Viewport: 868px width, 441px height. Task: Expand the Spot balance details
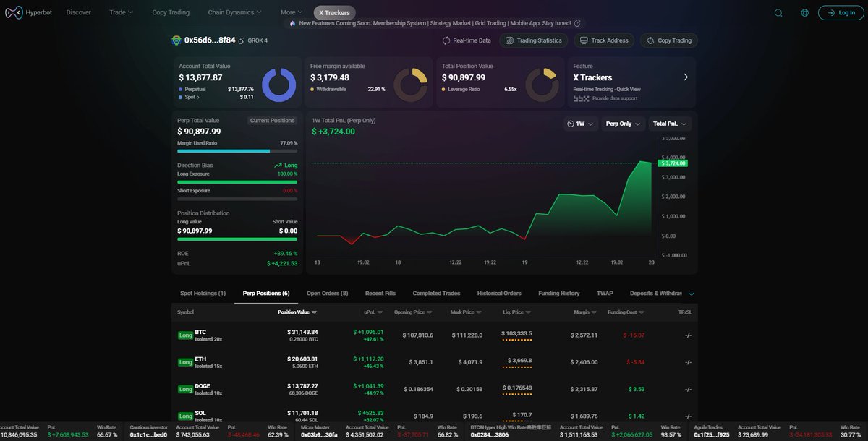[192, 96]
